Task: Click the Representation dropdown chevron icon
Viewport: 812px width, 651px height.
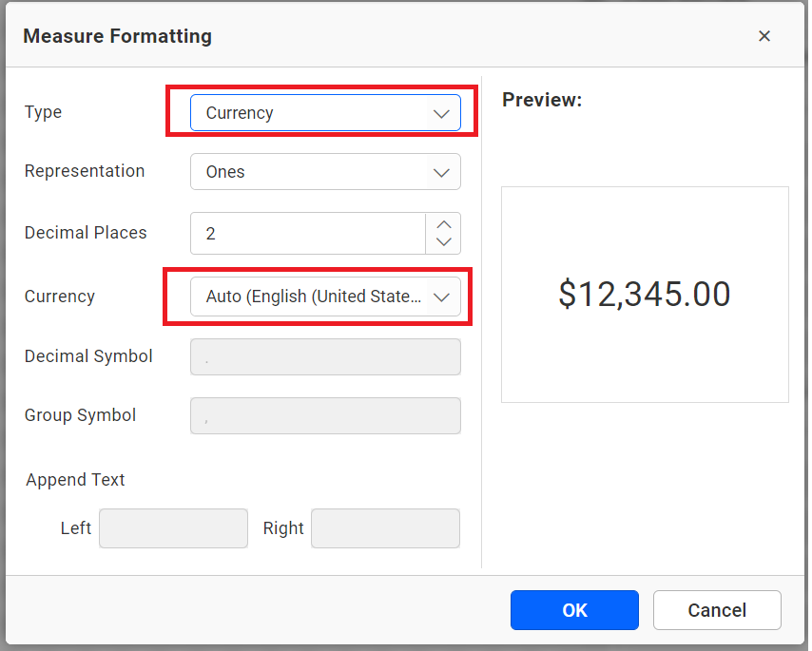Action: click(x=441, y=172)
